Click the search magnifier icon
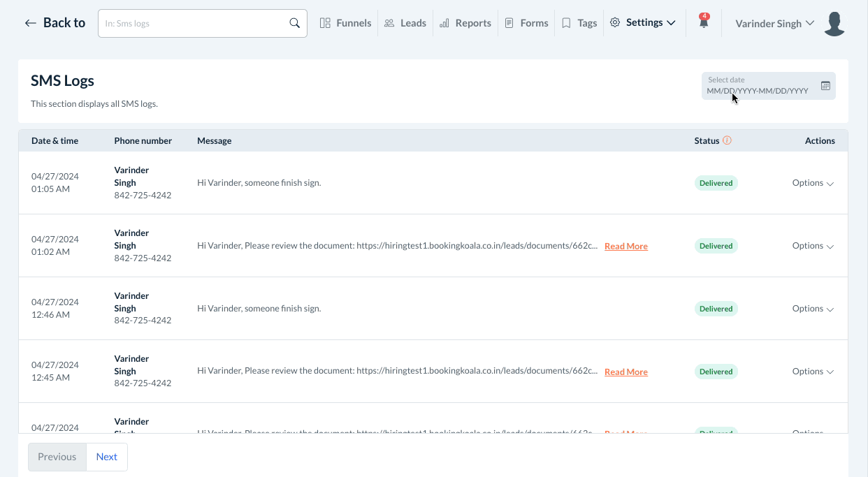 pyautogui.click(x=294, y=23)
